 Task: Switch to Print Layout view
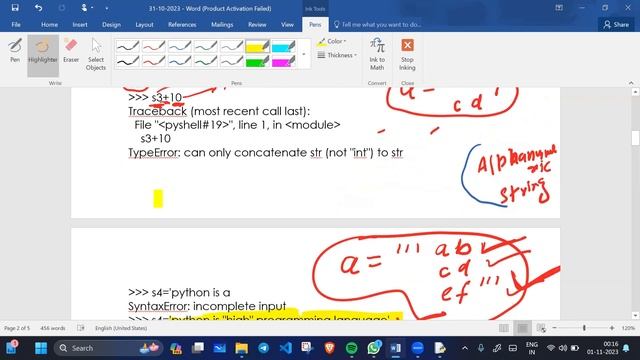tap(522, 328)
